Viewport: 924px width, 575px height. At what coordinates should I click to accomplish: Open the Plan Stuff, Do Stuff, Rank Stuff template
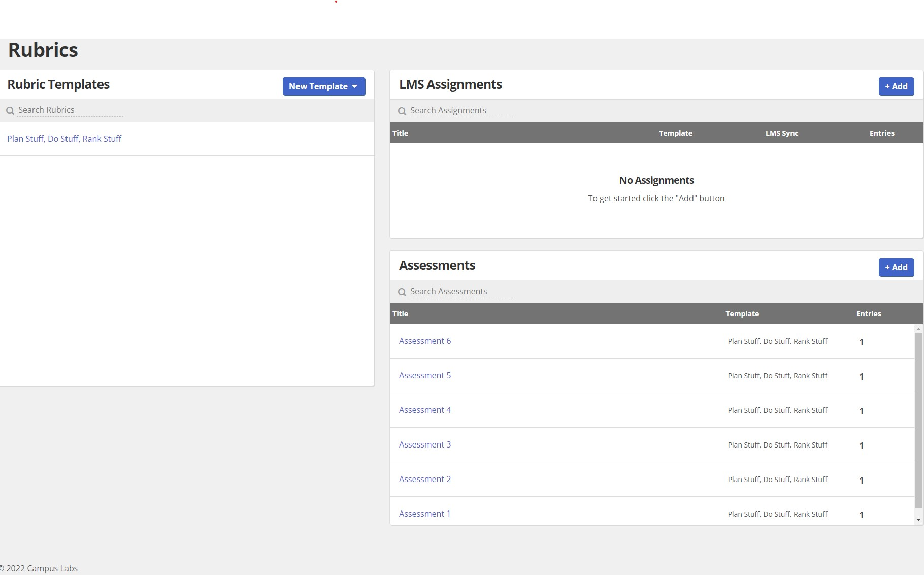point(64,139)
